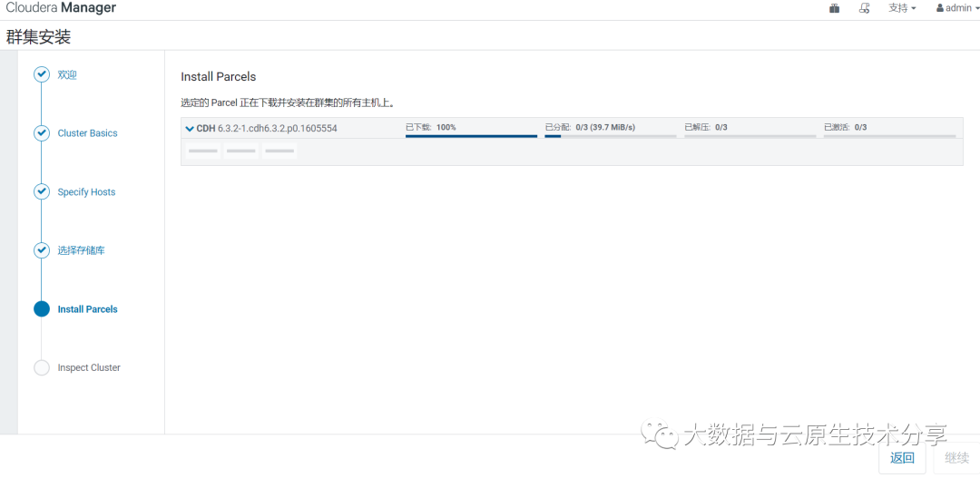Click the 已分配 0/3 progress bar

tap(611, 135)
